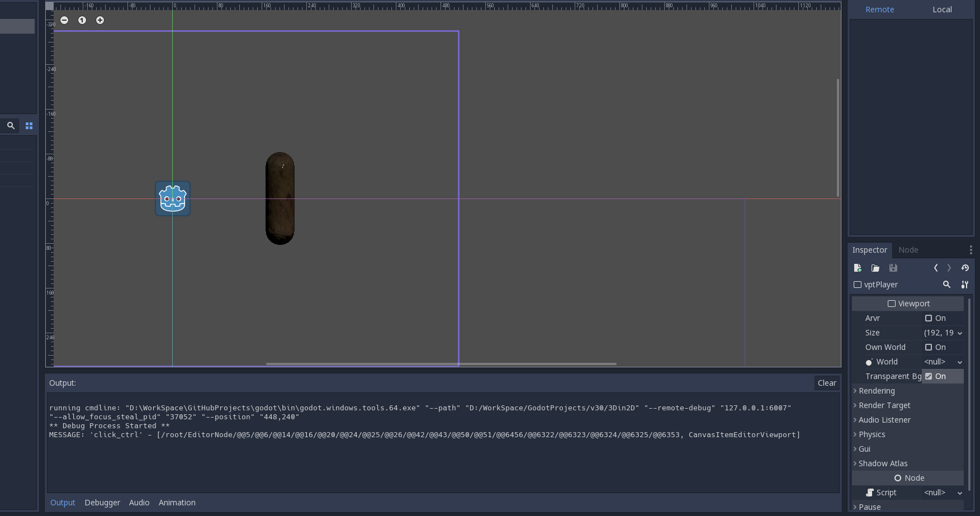Open the Node tab beside Inspector
Screen dimensions: 980x516
click(908, 250)
